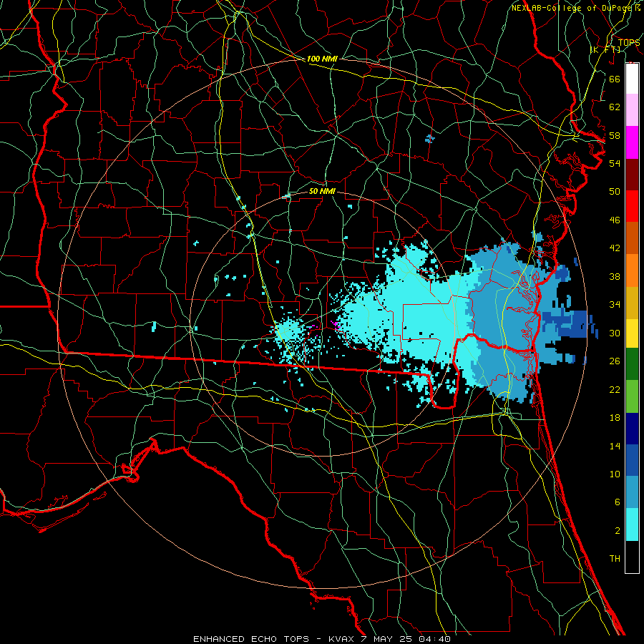Click the dark orange 42-46 kft swatch
This screenshot has width=644, height=644.
coord(632,238)
